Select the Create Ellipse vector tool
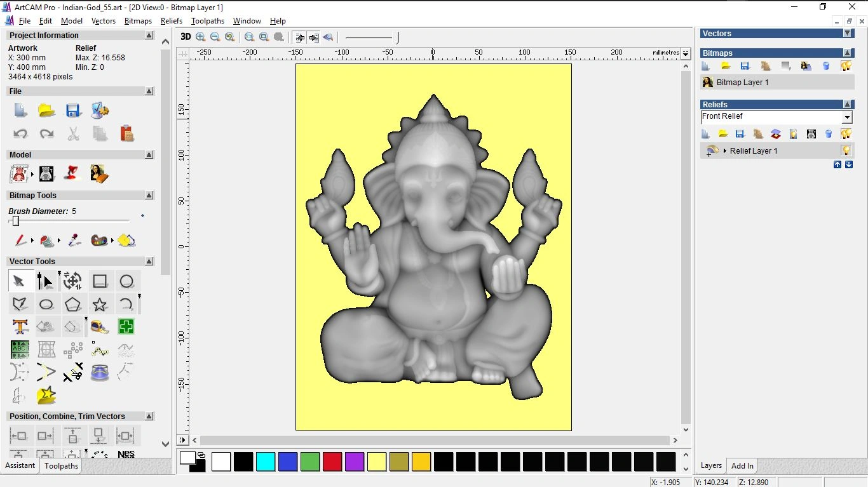Image resolution: width=868 pixels, height=487 pixels. pos(46,304)
